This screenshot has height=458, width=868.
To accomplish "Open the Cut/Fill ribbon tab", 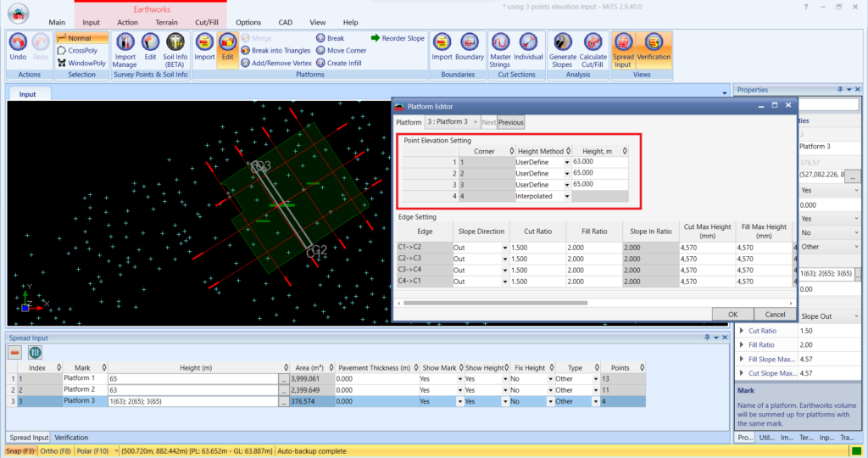I will click(x=207, y=23).
